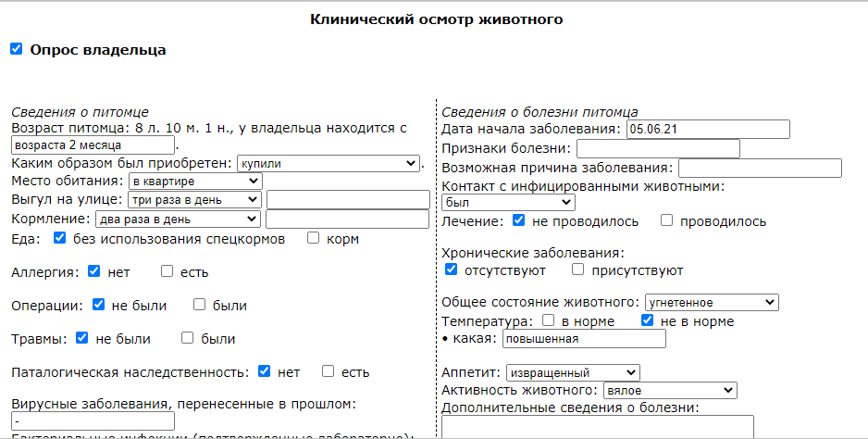868x439 pixels.
Task: Click Возможная причина заболевания field
Action: coord(760,168)
